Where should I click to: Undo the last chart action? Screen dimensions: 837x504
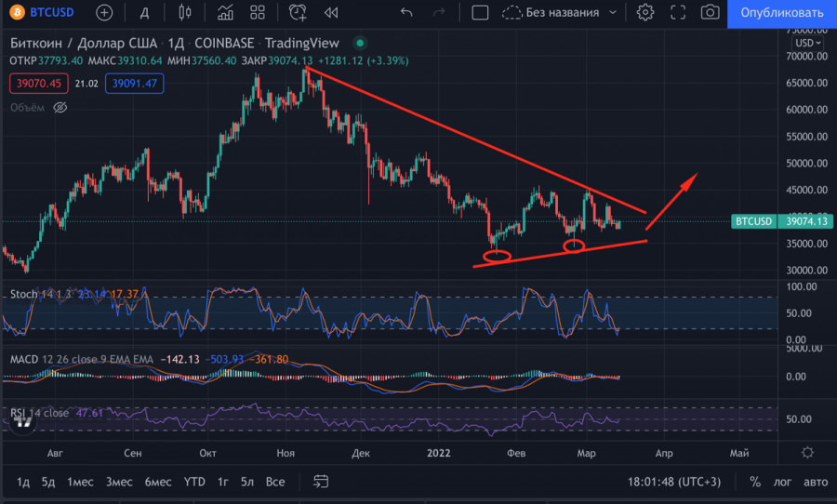coord(406,12)
